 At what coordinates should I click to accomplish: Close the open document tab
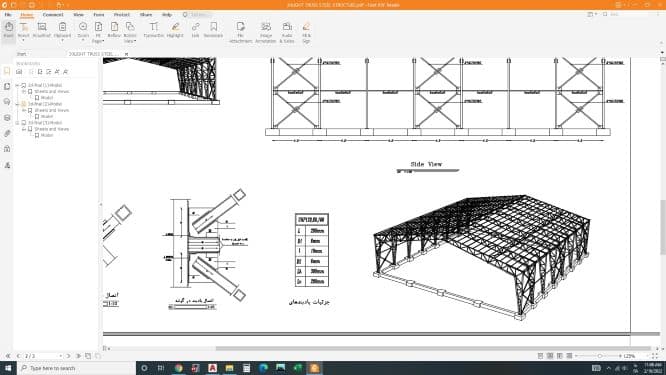pos(126,54)
